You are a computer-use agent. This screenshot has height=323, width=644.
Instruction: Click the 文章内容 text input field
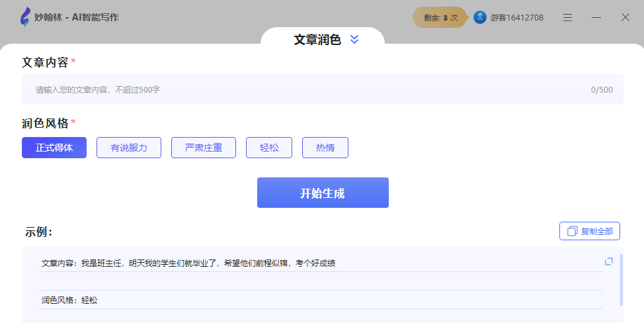pyautogui.click(x=323, y=89)
